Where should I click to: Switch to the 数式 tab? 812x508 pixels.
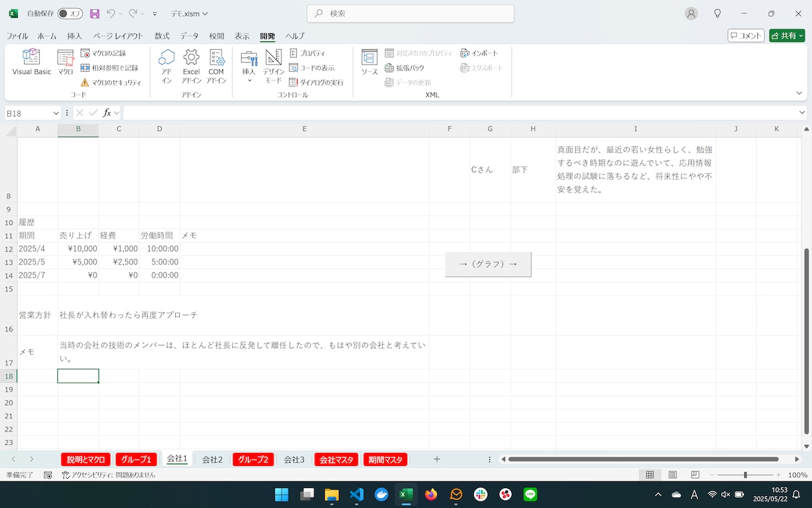pos(162,36)
